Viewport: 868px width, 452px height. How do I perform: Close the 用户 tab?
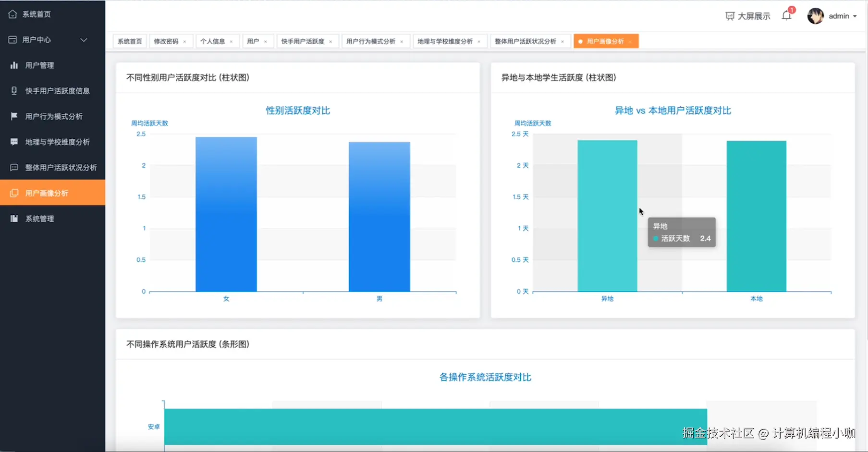click(265, 42)
